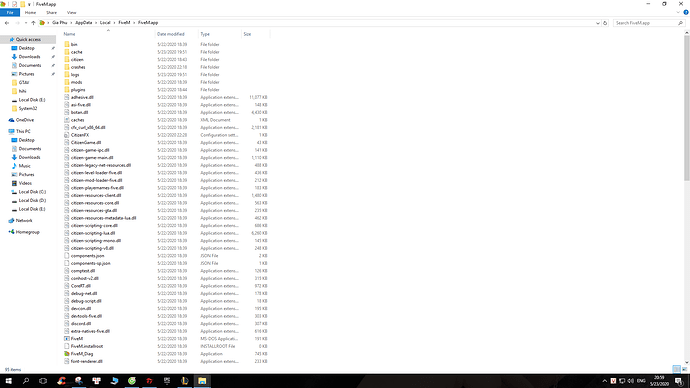
Task: Open the taskbar clock and date
Action: pos(659,381)
